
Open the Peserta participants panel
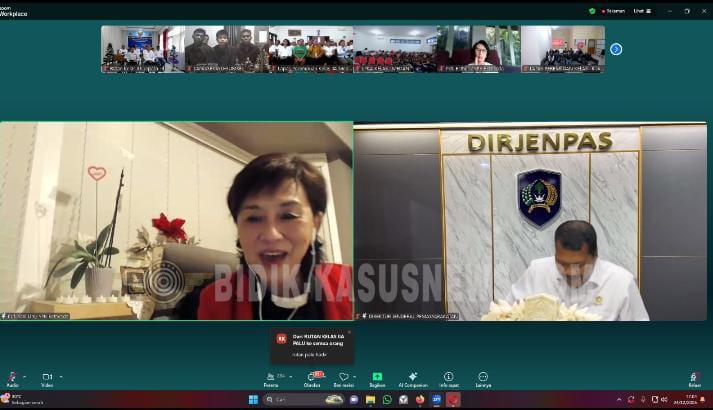(x=270, y=378)
